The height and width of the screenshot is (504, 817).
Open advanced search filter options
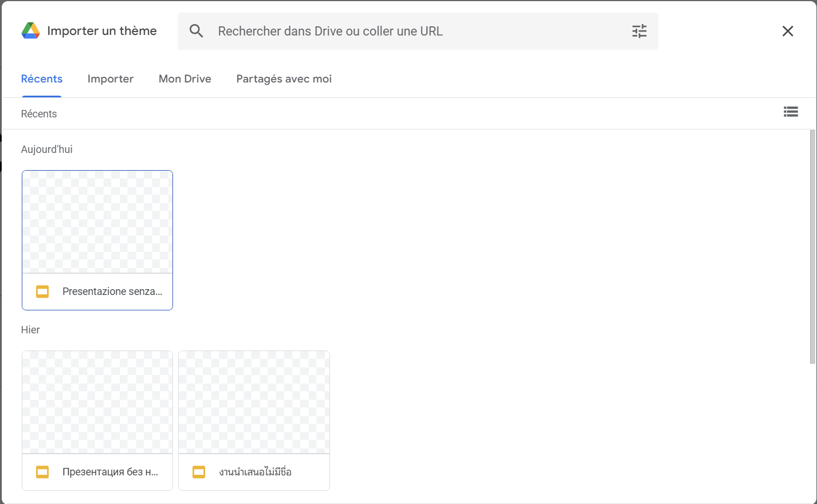pos(639,31)
